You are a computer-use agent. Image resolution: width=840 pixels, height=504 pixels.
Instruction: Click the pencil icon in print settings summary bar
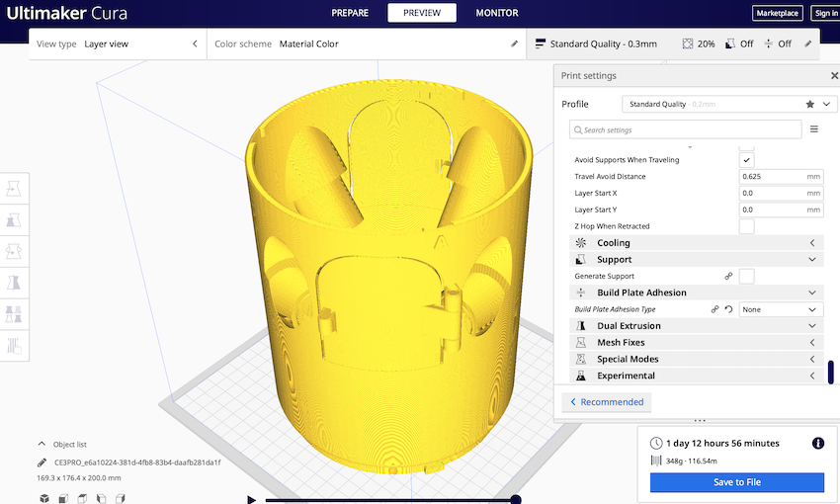pos(807,43)
